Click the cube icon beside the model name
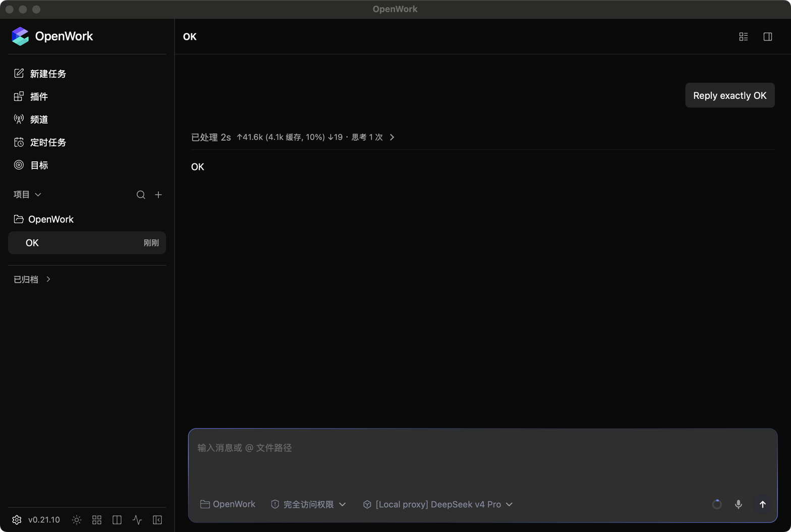Image resolution: width=791 pixels, height=532 pixels. coord(367,504)
